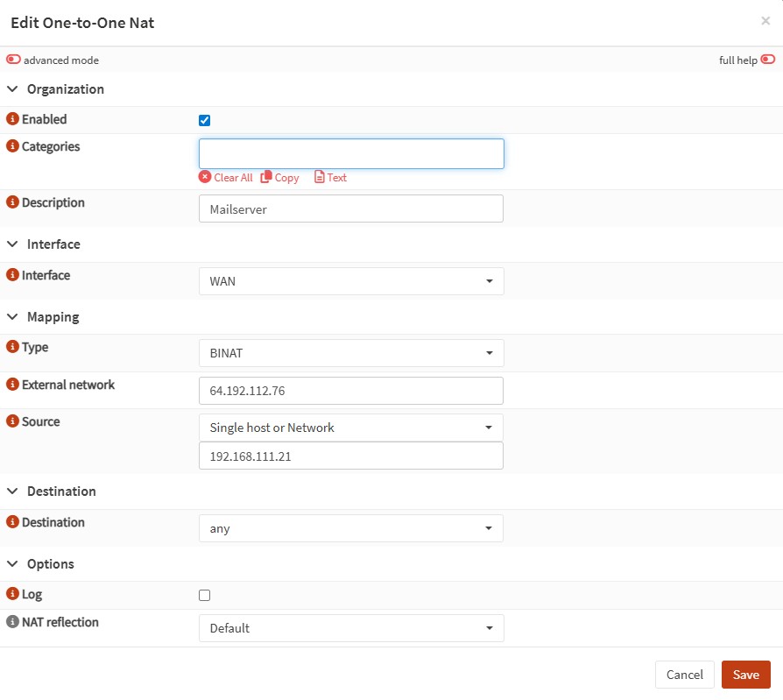The height and width of the screenshot is (700, 783).
Task: Click the info icon next to Log
Action: (x=12, y=594)
